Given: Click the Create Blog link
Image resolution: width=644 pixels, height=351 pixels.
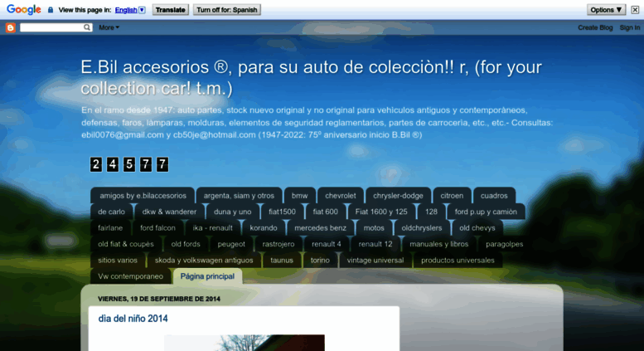Looking at the screenshot, I should point(595,27).
